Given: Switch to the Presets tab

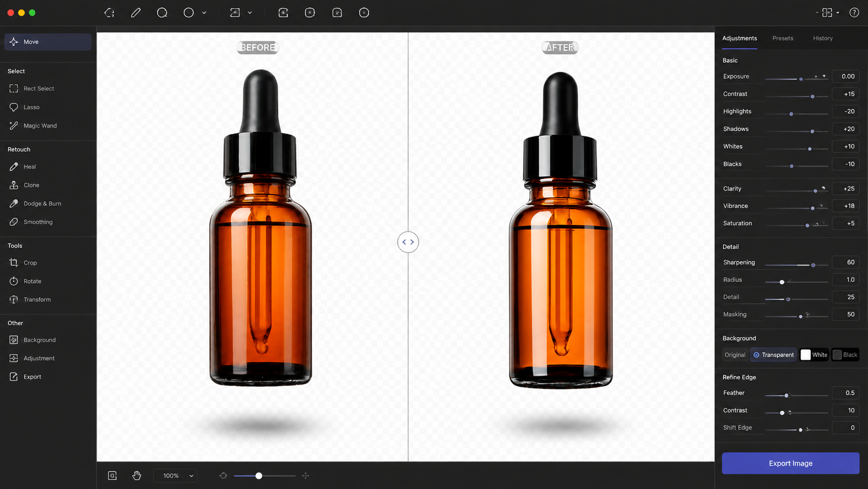Looking at the screenshot, I should 782,38.
